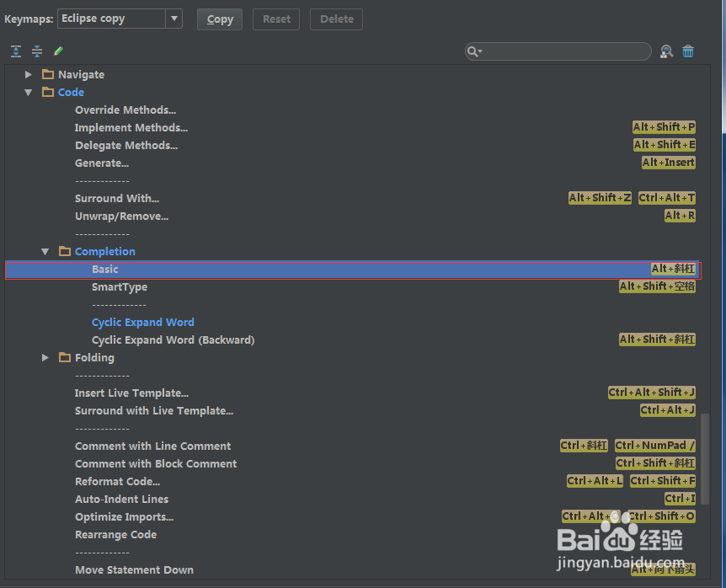Click the Ctrl+Shift+F shortcut label
Image resolution: width=726 pixels, height=588 pixels.
point(663,481)
